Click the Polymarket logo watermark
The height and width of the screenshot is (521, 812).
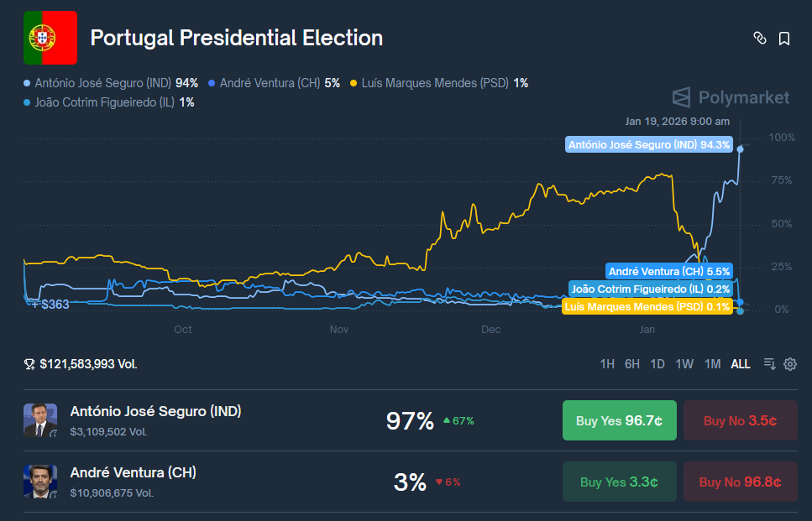730,98
